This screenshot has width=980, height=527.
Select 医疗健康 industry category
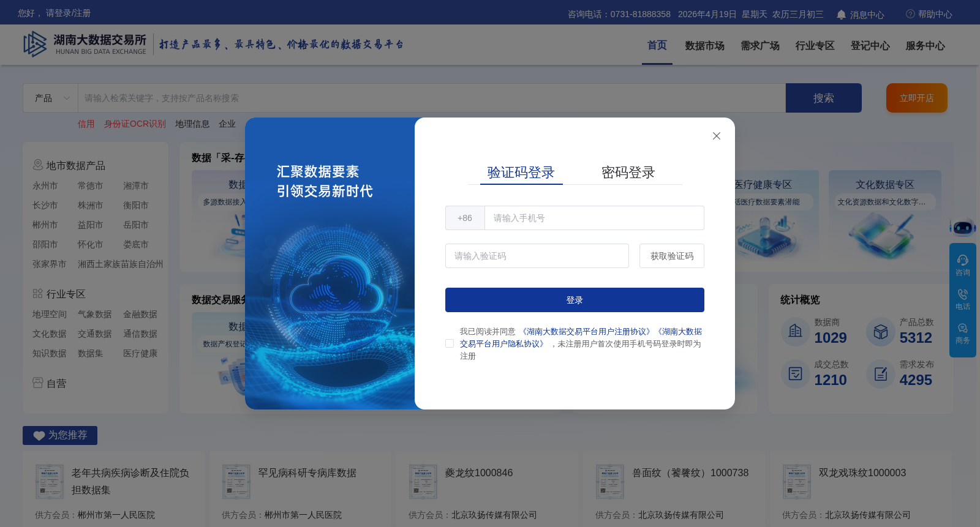[x=140, y=353]
